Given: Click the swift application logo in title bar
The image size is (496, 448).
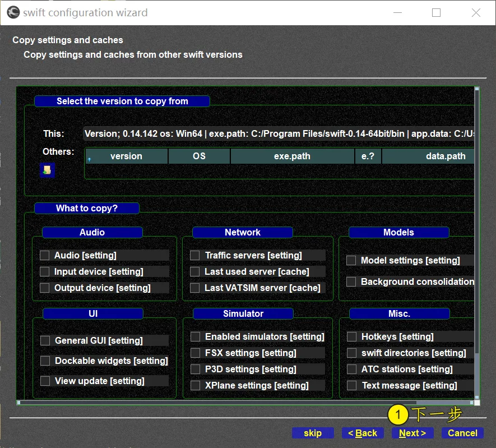Looking at the screenshot, I should point(13,13).
